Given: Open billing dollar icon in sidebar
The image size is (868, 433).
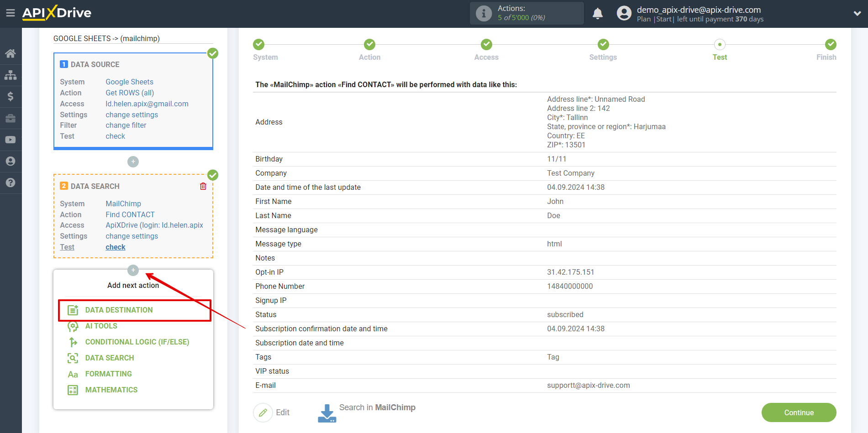Looking at the screenshot, I should click(11, 96).
